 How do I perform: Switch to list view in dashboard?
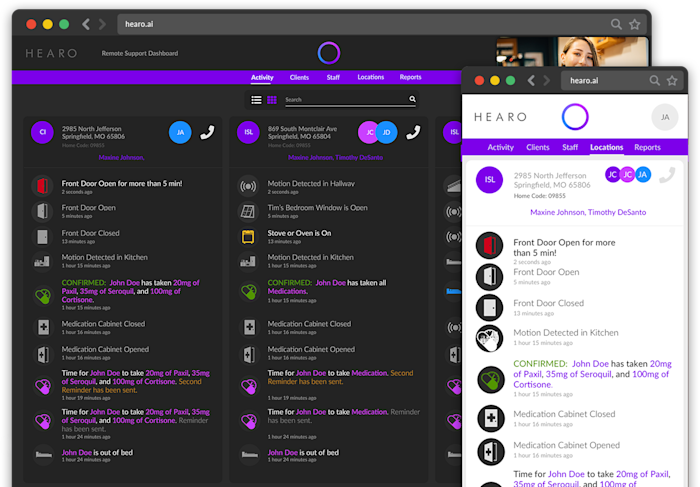pyautogui.click(x=256, y=100)
